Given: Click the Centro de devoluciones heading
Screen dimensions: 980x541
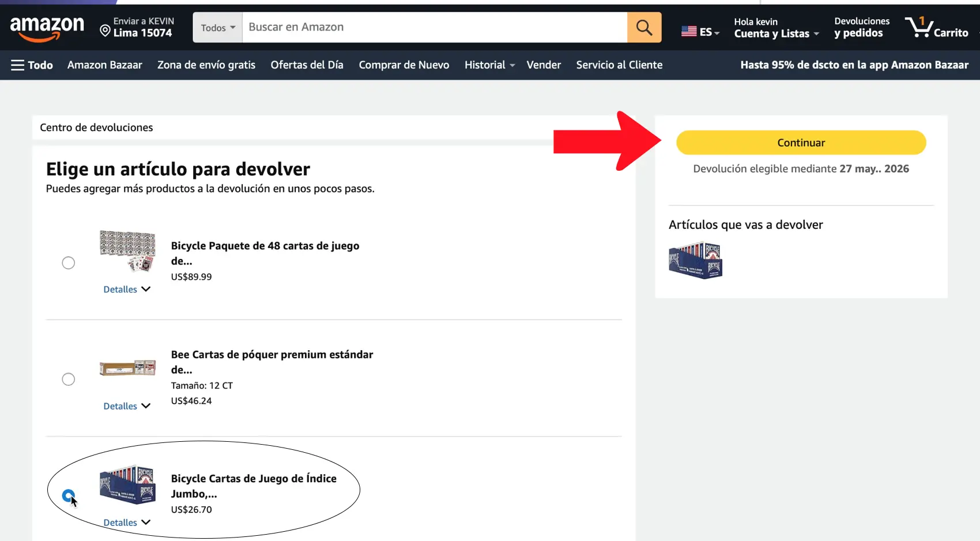Looking at the screenshot, I should click(96, 127).
